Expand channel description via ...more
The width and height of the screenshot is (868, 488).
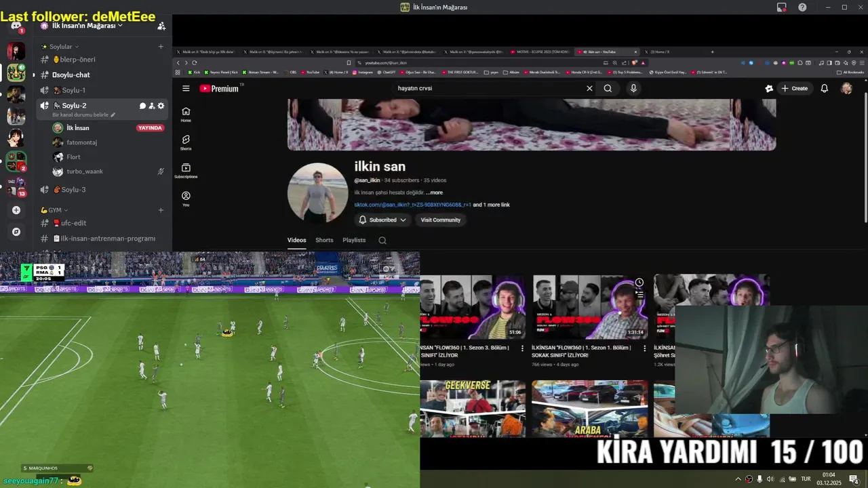[x=434, y=192]
